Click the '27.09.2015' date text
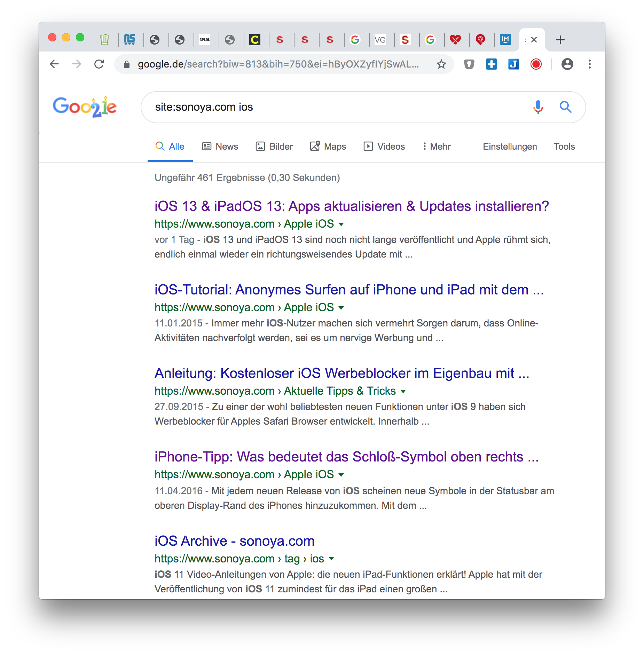The image size is (644, 655). 179,407
